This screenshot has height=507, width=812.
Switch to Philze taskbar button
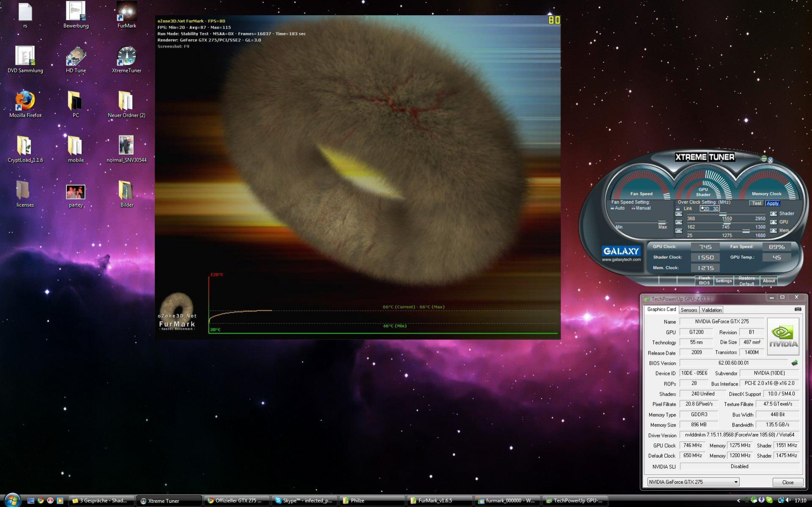372,501
